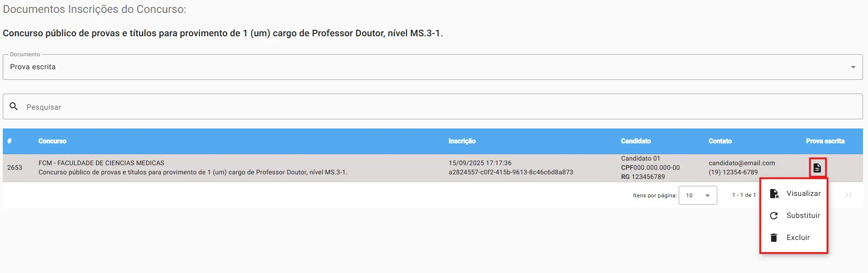Click the Substituir refresh arrow icon
The height and width of the screenshot is (273, 868).
click(x=774, y=216)
